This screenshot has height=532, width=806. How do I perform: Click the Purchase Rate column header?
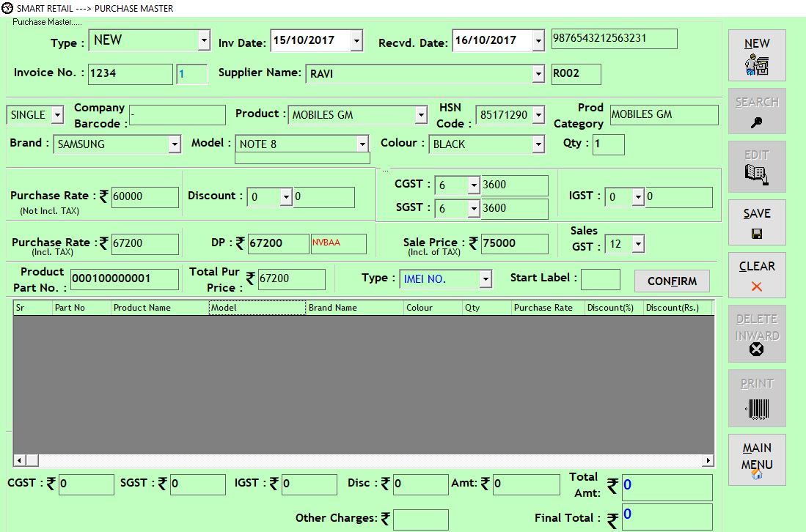pos(549,308)
